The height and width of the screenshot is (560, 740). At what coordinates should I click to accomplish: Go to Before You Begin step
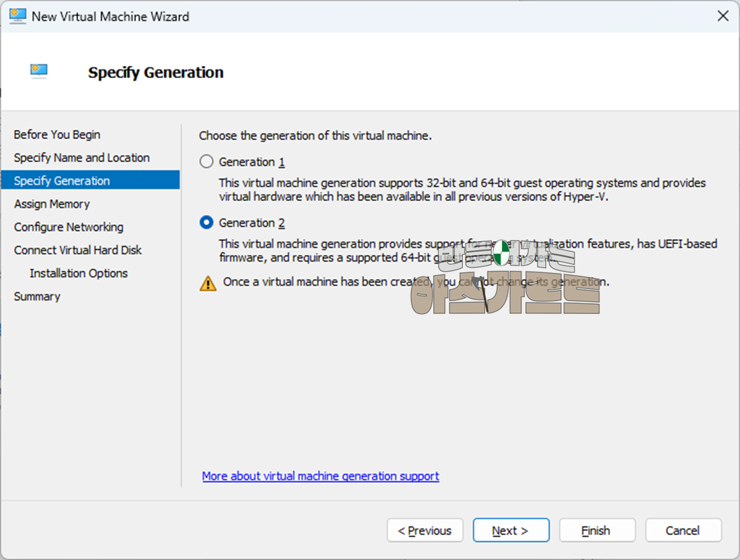click(x=57, y=134)
